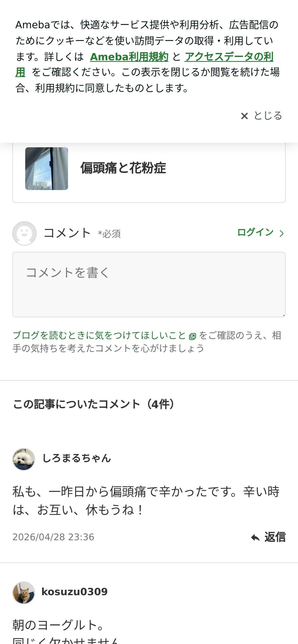Open the kosuzu0309 username
This screenshot has width=298, height=644.
click(x=75, y=592)
